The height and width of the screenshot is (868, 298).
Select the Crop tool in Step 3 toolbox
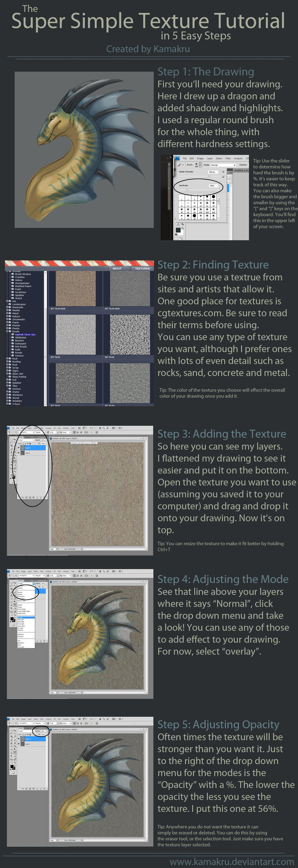point(11,446)
